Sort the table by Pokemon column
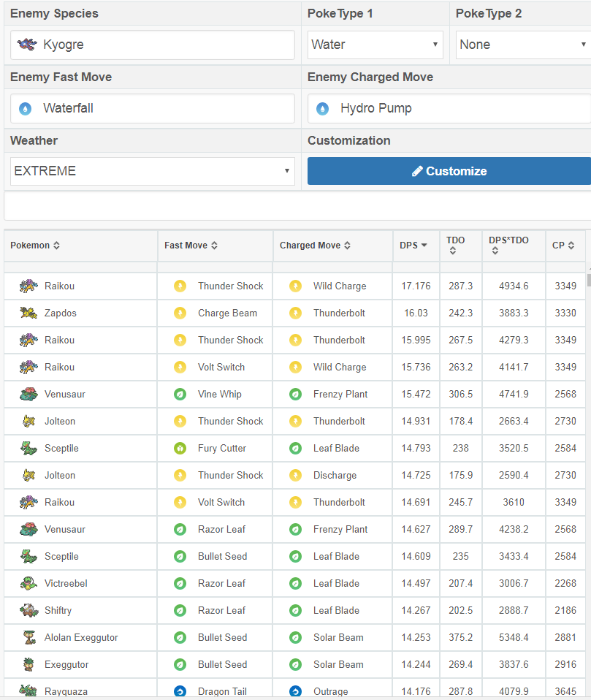The image size is (591, 700). pyautogui.click(x=35, y=245)
